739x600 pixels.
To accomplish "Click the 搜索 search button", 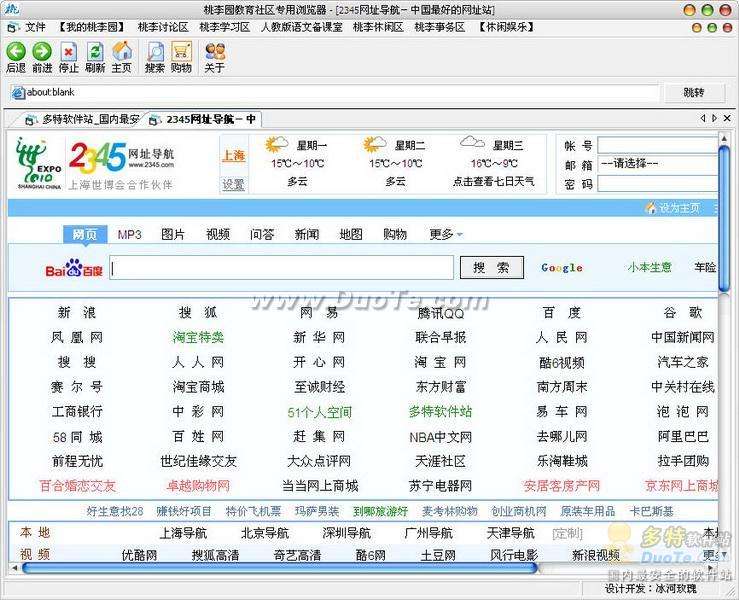I will 492,268.
